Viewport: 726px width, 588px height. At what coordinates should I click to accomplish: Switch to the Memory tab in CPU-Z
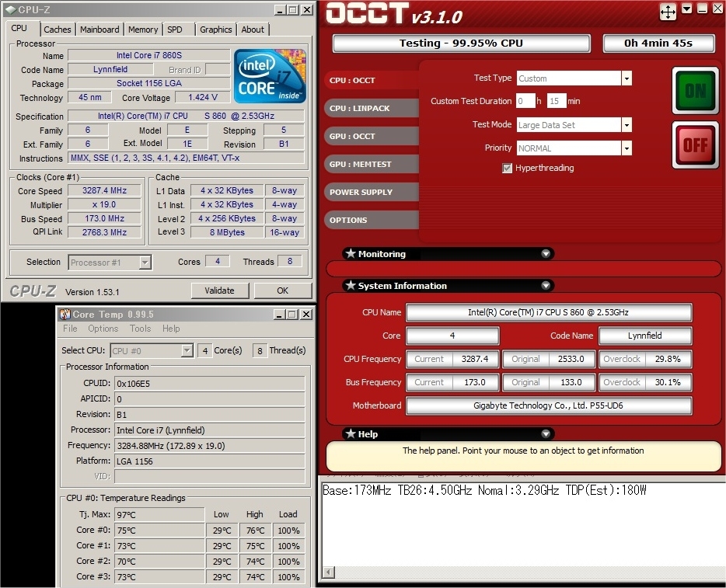tap(143, 30)
